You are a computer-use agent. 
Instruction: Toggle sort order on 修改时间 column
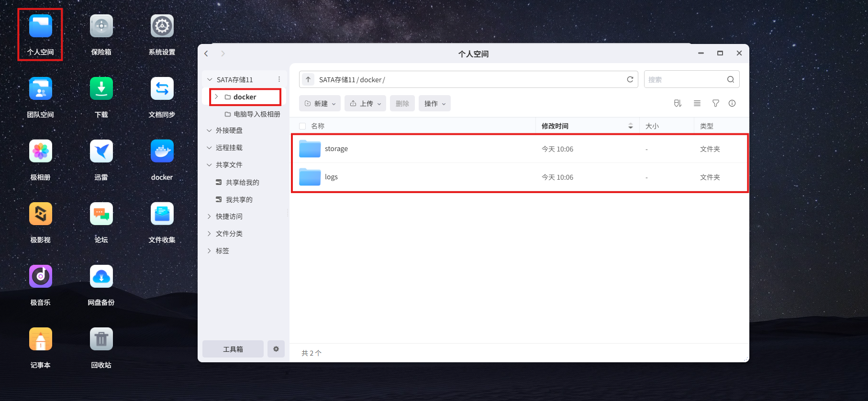[630, 126]
